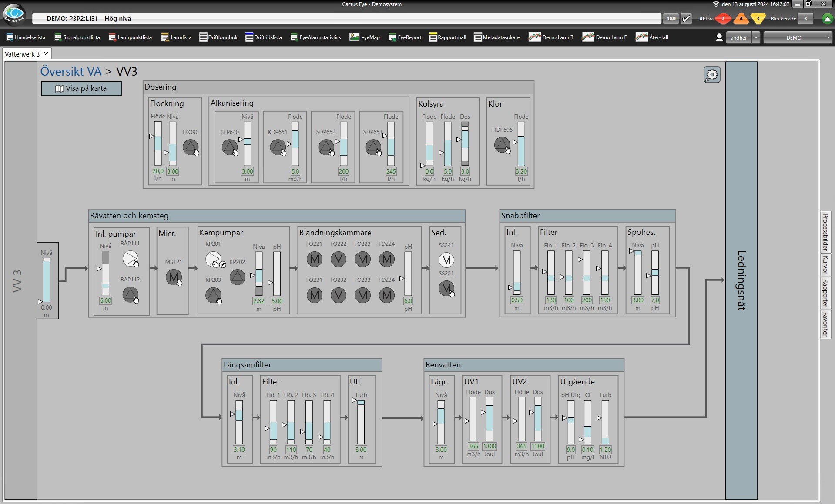Viewport: 835px width, 504px height.
Task: Open the settings gear icon
Action: click(x=712, y=75)
